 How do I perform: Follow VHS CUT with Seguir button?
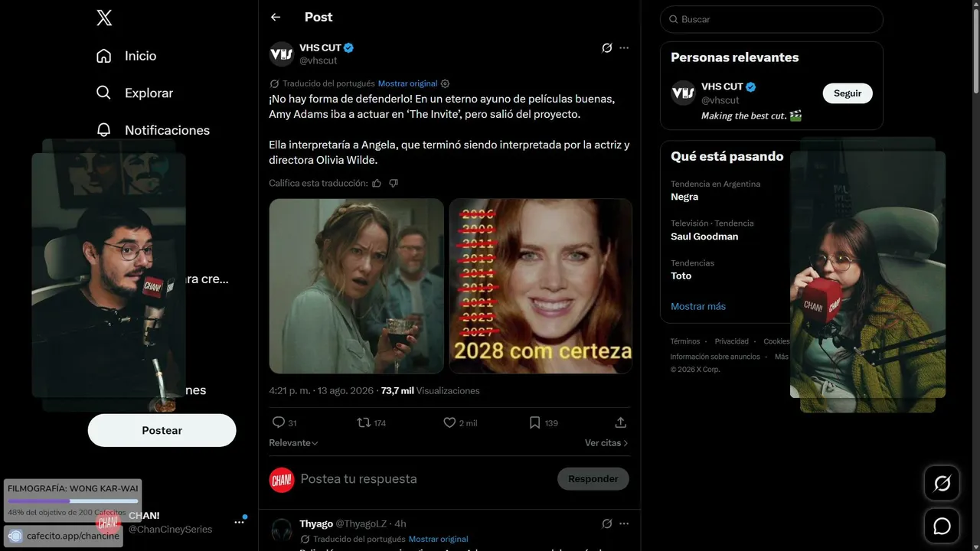coord(848,93)
